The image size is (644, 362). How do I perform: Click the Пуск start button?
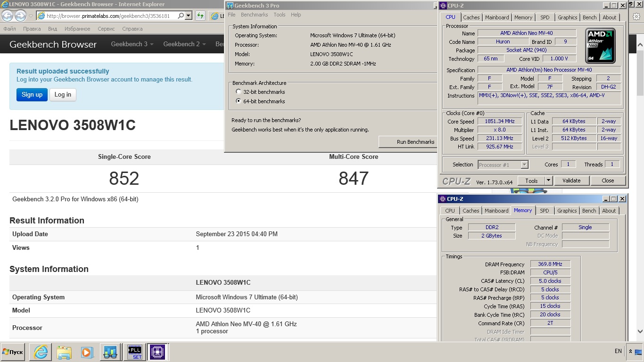pyautogui.click(x=13, y=352)
